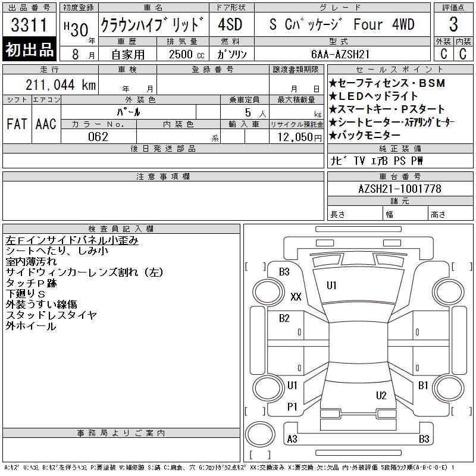Screen dimensions: 476x476
Task: Click the 検査員記入欄 header
Action: (x=121, y=228)
